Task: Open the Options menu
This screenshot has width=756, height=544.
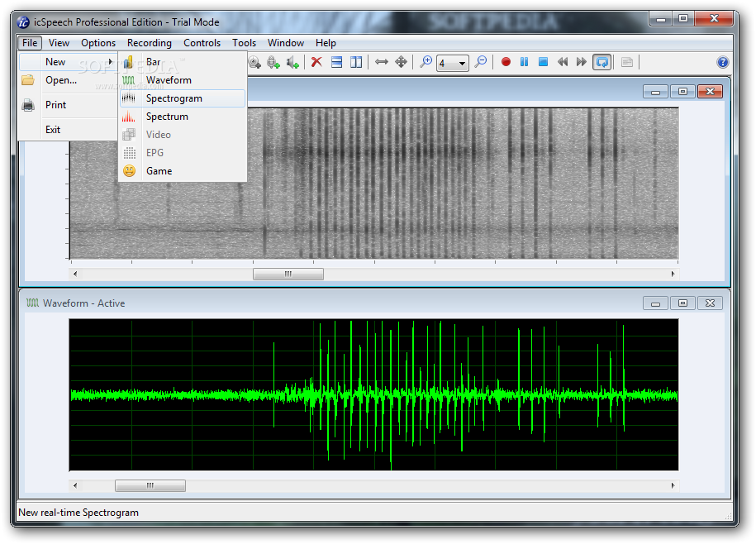Action: [98, 43]
